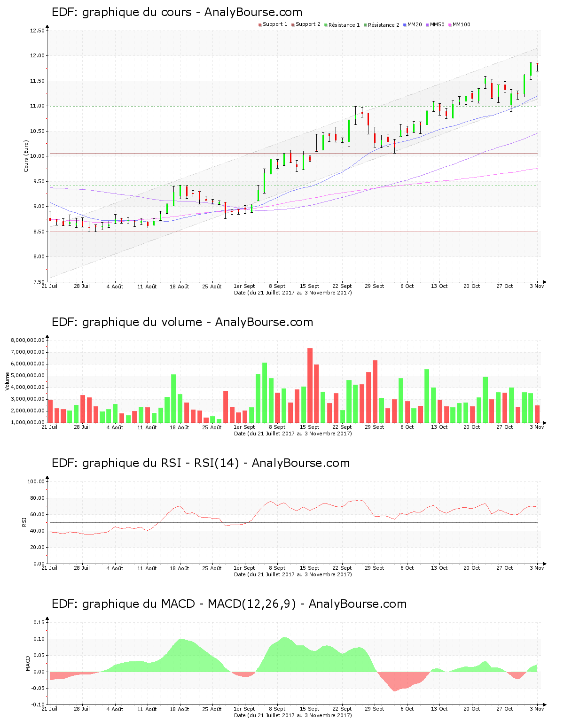Click the tallest red volume bar at 15 Sept

[310, 385]
